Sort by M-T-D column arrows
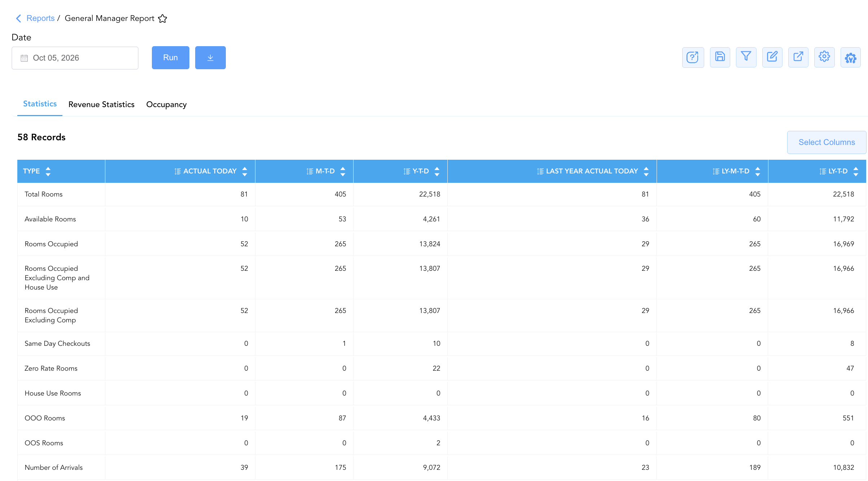The image size is (868, 481). tap(343, 171)
